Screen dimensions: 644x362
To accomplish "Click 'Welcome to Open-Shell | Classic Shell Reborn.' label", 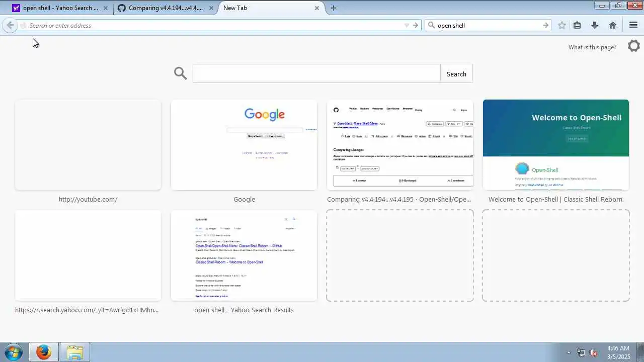I will click(556, 200).
